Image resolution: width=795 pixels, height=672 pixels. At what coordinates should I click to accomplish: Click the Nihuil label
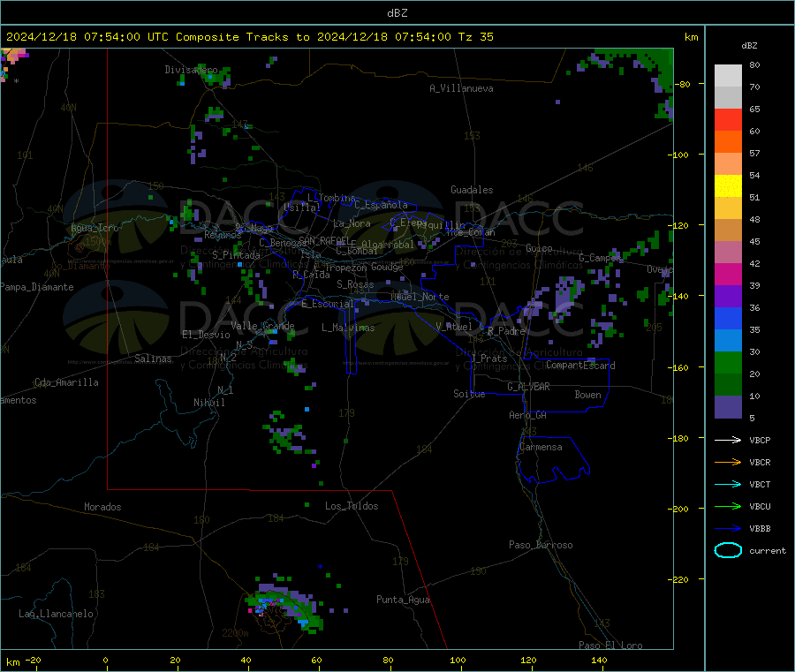tap(208, 403)
